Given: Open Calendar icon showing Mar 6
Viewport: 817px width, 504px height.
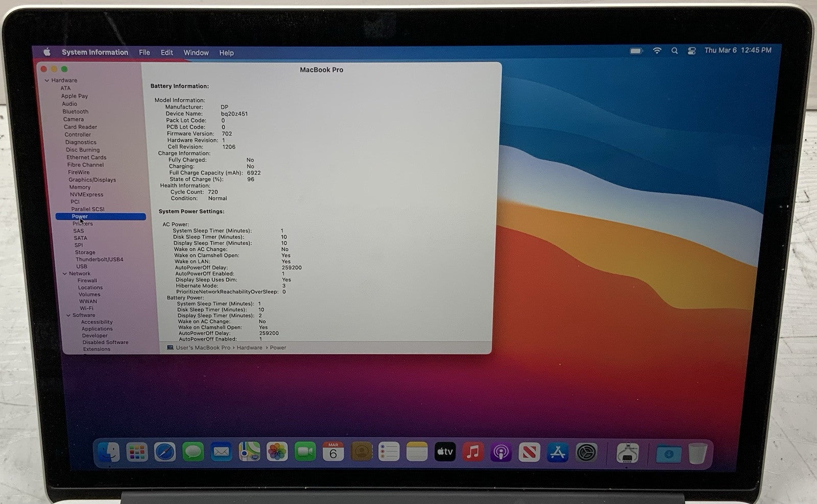Looking at the screenshot, I should (x=333, y=452).
